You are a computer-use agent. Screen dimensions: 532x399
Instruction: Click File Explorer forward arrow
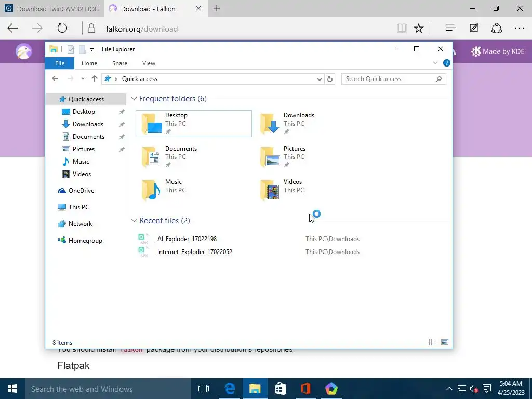click(70, 79)
